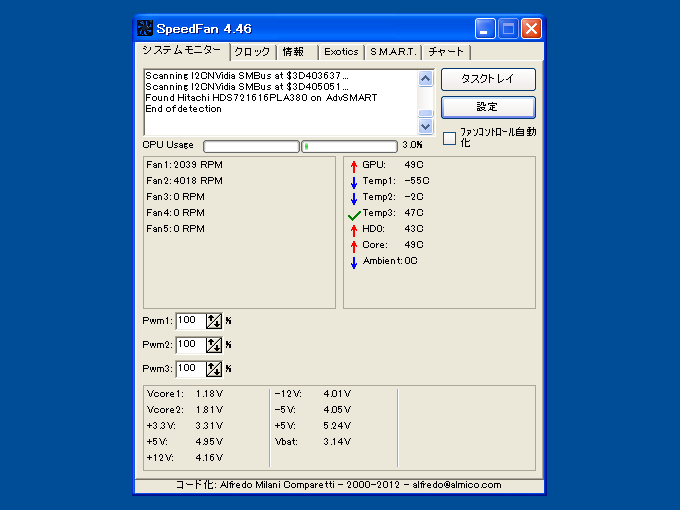Click the 'Vbat: 3.14V' voltage reading

click(x=313, y=442)
